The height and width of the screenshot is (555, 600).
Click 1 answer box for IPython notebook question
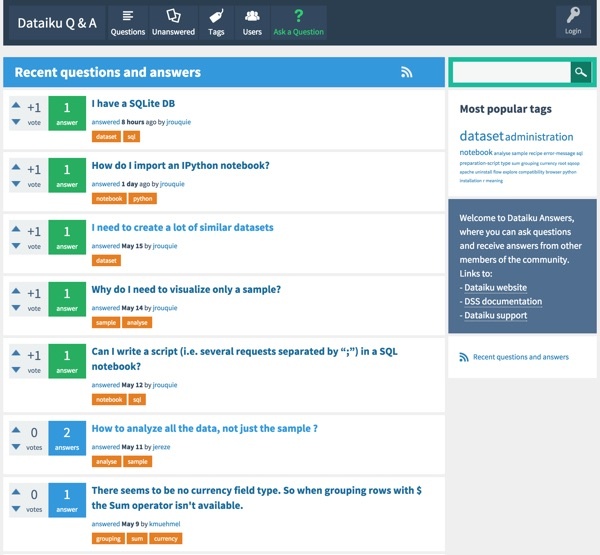click(67, 175)
